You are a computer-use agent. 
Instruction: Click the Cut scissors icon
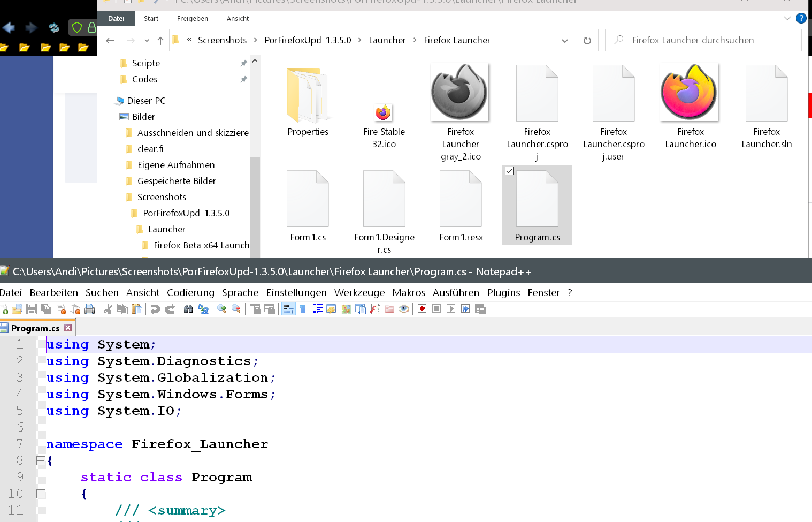point(108,309)
